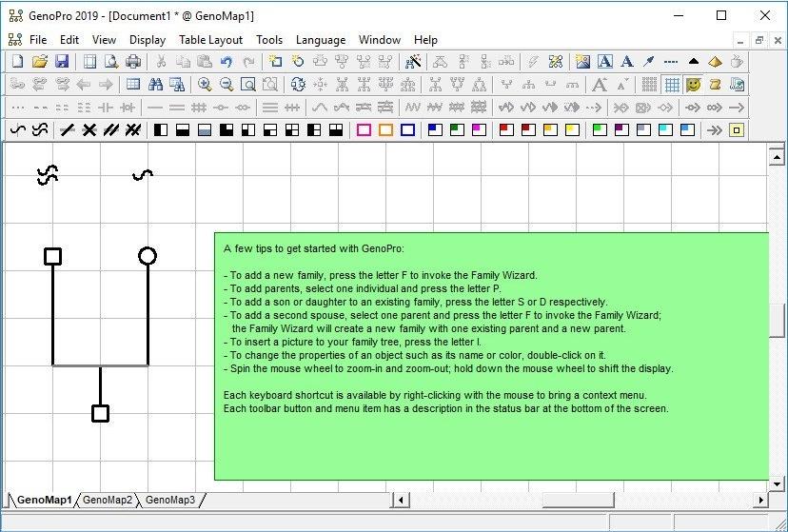Add a framed text label with the boxed A icon
The width and height of the screenshot is (788, 532).
pyautogui.click(x=605, y=61)
